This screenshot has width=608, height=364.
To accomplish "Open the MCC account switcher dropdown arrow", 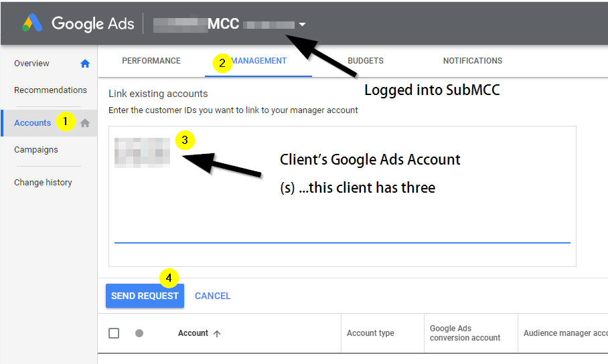I will pos(302,24).
